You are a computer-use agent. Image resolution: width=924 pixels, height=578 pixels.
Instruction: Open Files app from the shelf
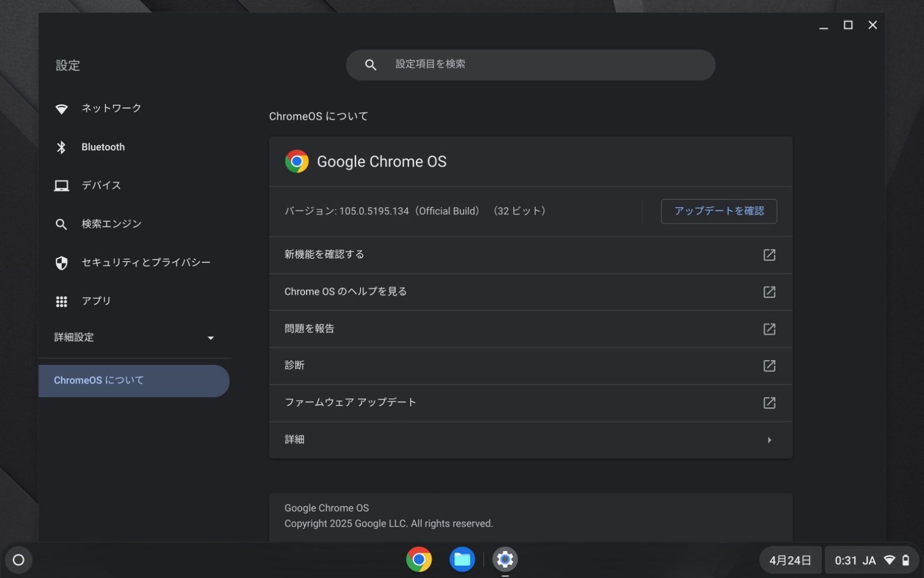pyautogui.click(x=462, y=560)
